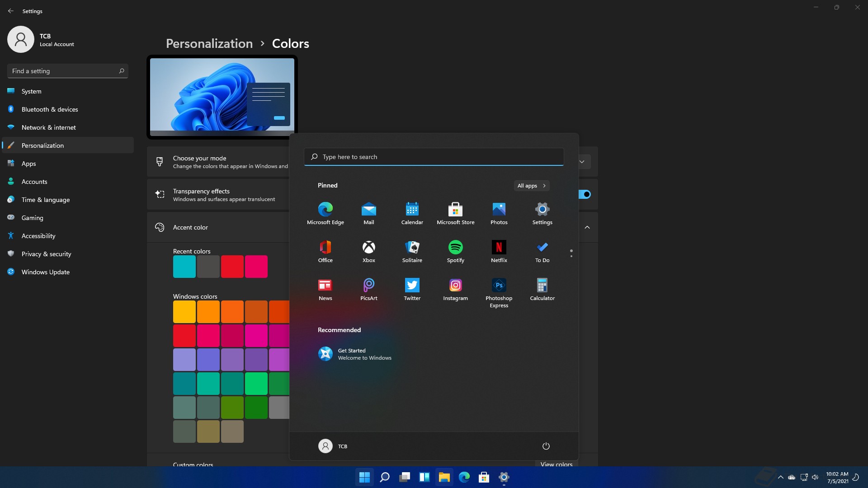This screenshot has width=868, height=488.
Task: Pick the dark gray recent color swatch
Action: pos(208,267)
